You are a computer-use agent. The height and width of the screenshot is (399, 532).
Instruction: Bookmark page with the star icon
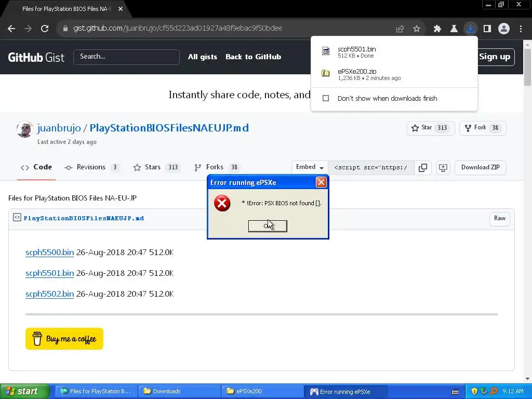point(417,29)
